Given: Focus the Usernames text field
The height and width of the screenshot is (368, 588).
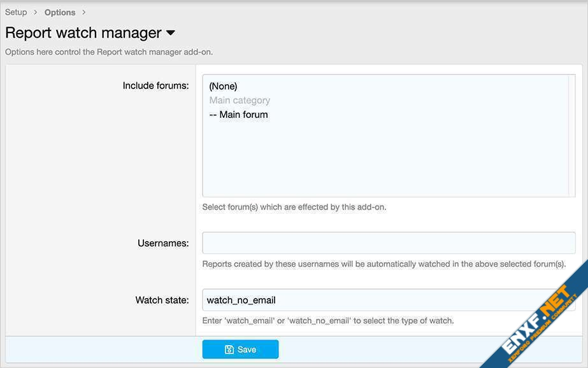Looking at the screenshot, I should point(389,243).
